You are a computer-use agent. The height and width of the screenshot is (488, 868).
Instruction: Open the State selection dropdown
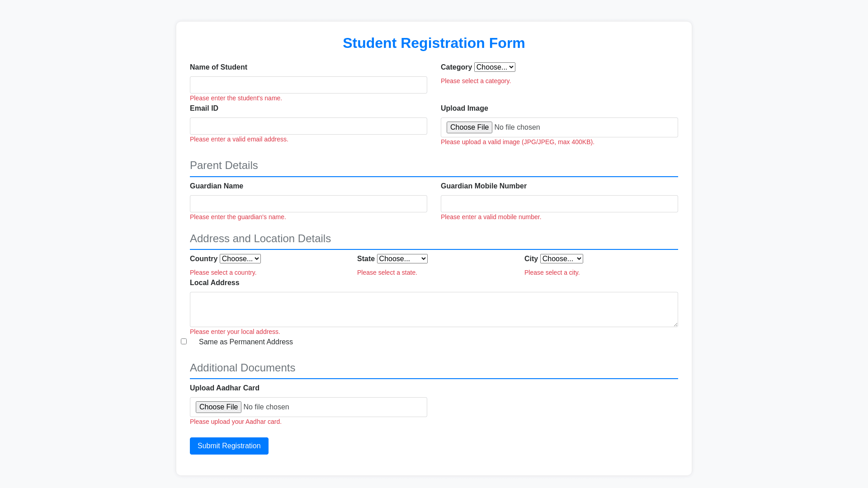click(x=402, y=259)
